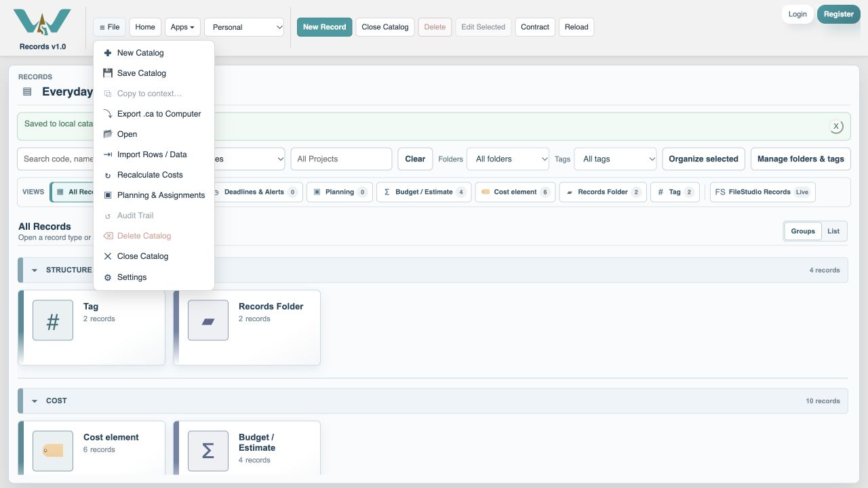The width and height of the screenshot is (868, 488).
Task: Open the Tag view tab
Action: [x=675, y=192]
